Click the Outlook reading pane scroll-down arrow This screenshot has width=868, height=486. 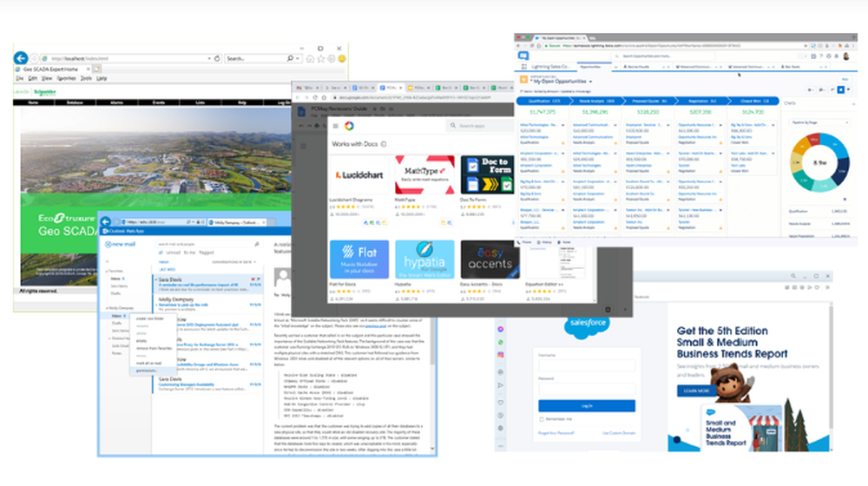coord(432,449)
